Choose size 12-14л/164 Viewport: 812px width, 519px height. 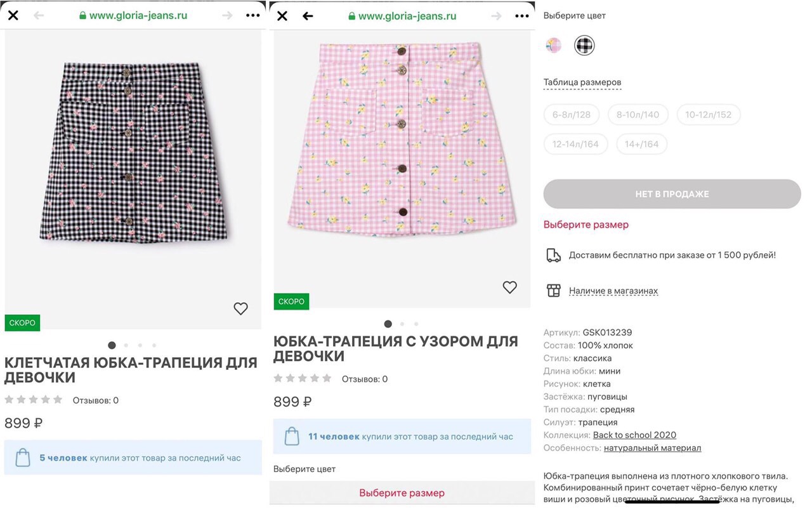[575, 144]
